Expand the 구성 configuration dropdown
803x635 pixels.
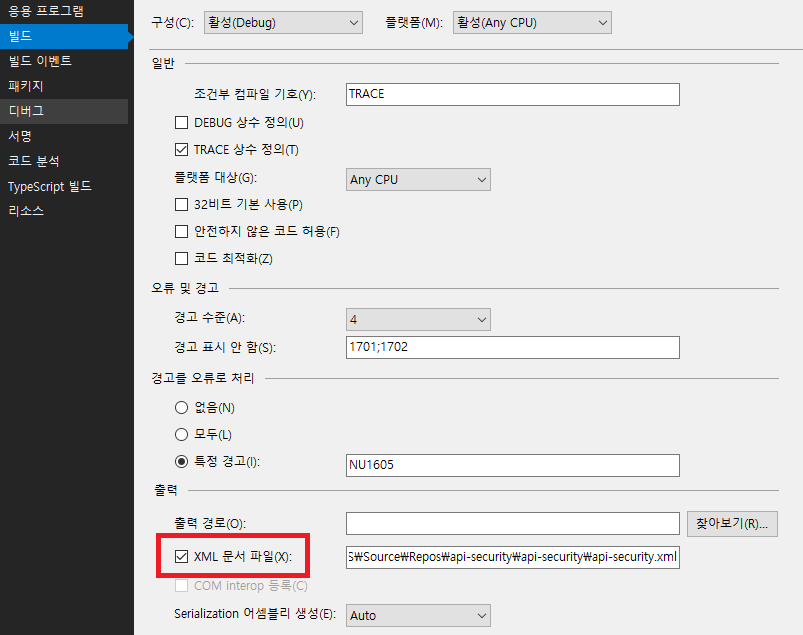283,23
